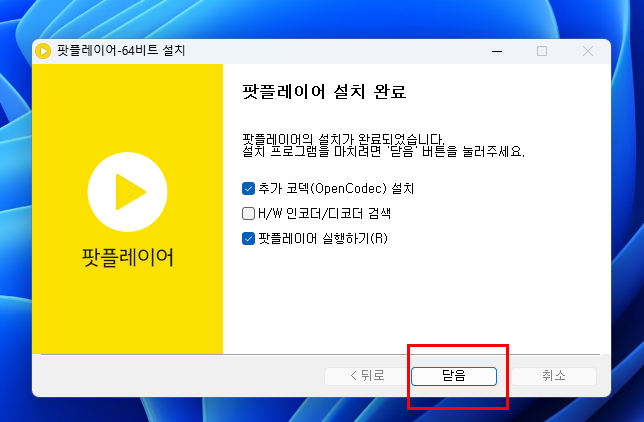Enable H/W 인코더/디코더 검색 checkbox
Viewport: 644px width, 422px height.
(x=248, y=214)
